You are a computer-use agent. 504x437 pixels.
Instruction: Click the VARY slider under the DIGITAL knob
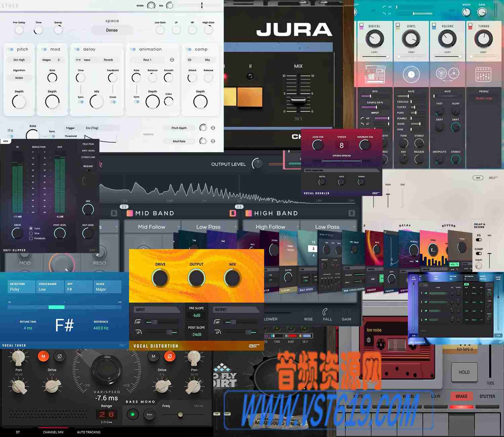point(374,56)
